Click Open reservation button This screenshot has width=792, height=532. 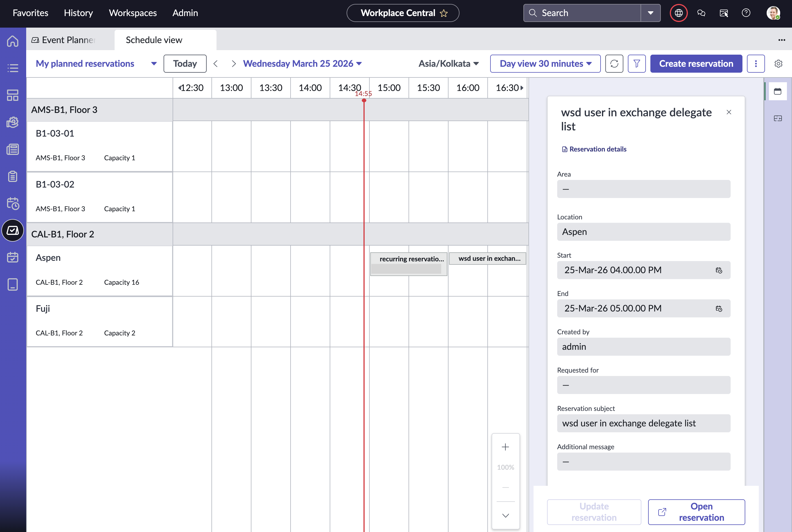click(x=696, y=512)
